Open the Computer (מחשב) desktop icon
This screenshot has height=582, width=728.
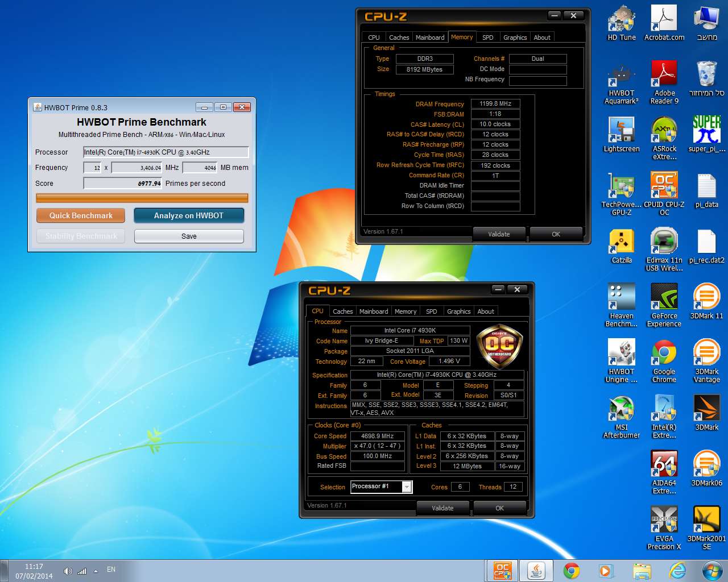tap(707, 23)
